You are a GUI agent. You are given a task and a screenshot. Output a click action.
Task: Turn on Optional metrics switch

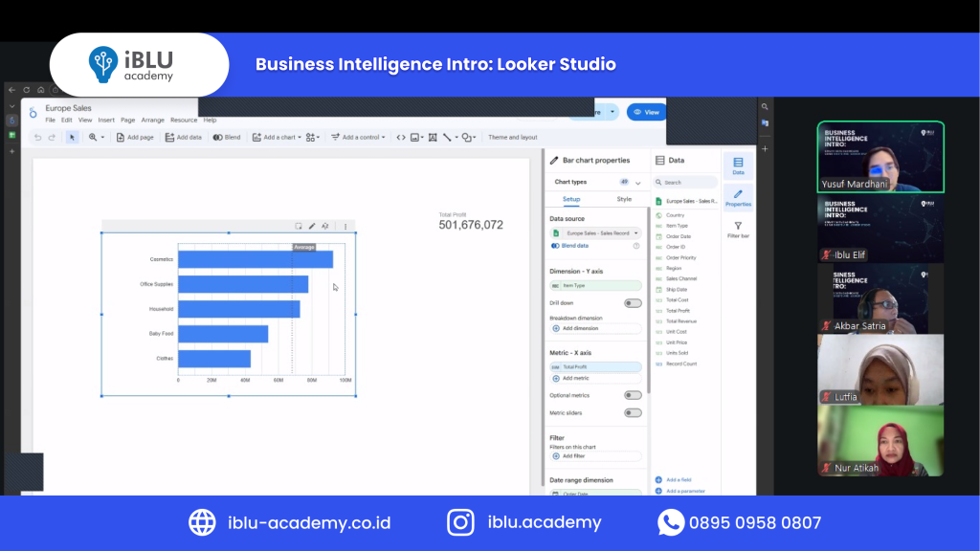(633, 394)
